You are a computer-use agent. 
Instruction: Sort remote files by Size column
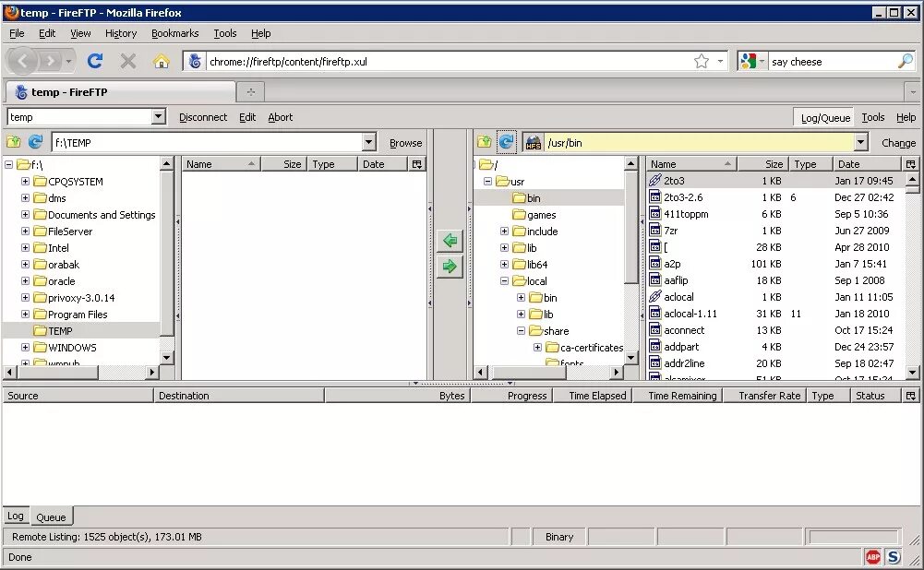(762, 164)
